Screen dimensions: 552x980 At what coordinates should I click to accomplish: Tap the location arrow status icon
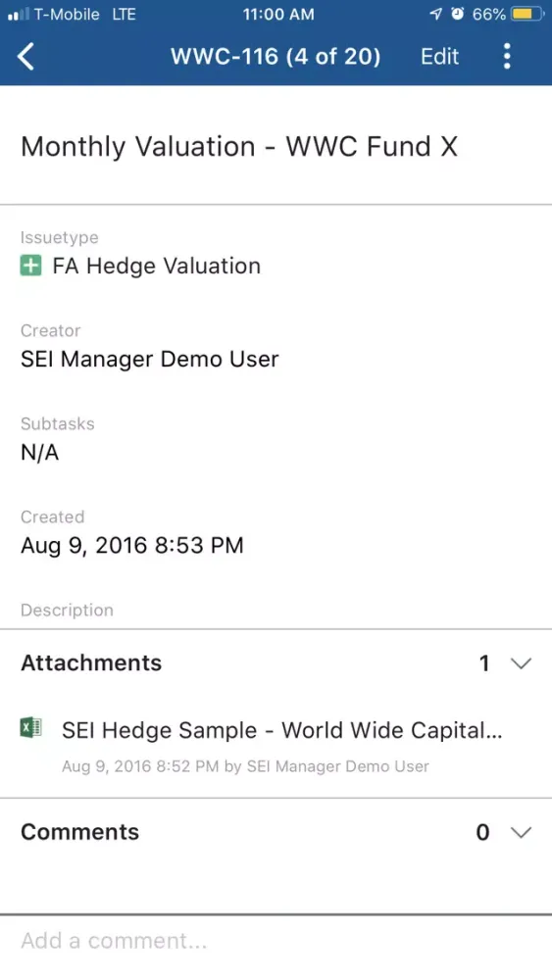click(435, 14)
